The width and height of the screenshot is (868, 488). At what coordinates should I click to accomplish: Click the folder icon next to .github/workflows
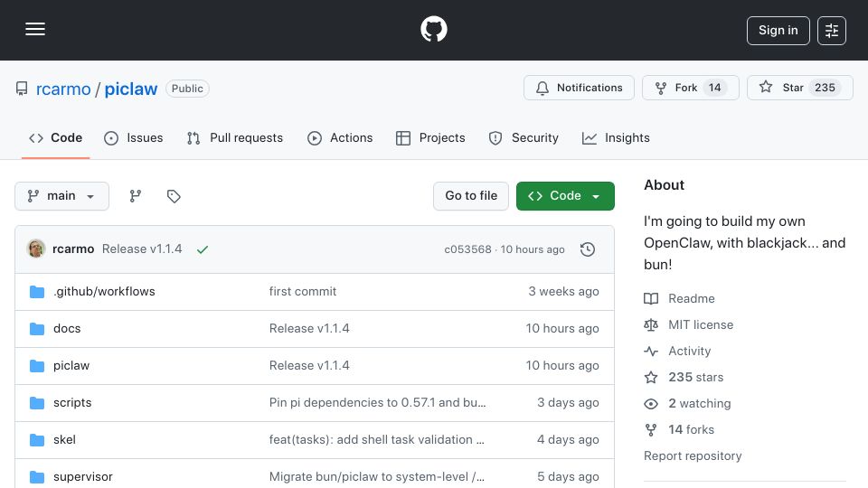pos(37,292)
